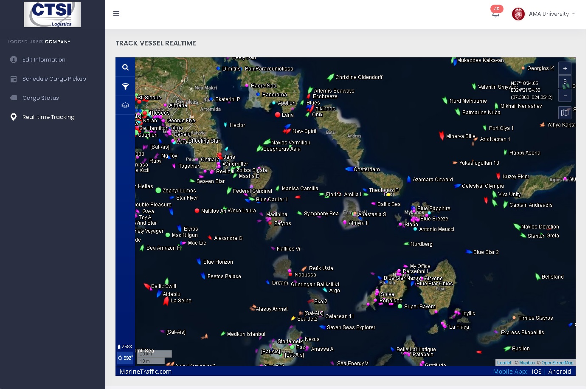Click the iOS mobile app link
Screen dimensions: 588x389
(537, 372)
